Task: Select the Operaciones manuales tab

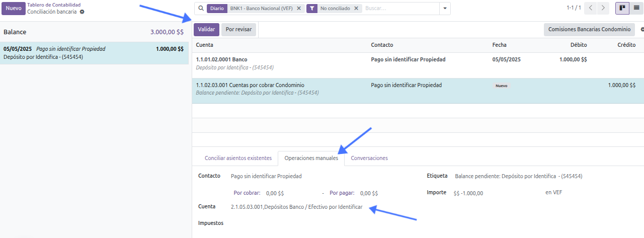Action: [311, 158]
